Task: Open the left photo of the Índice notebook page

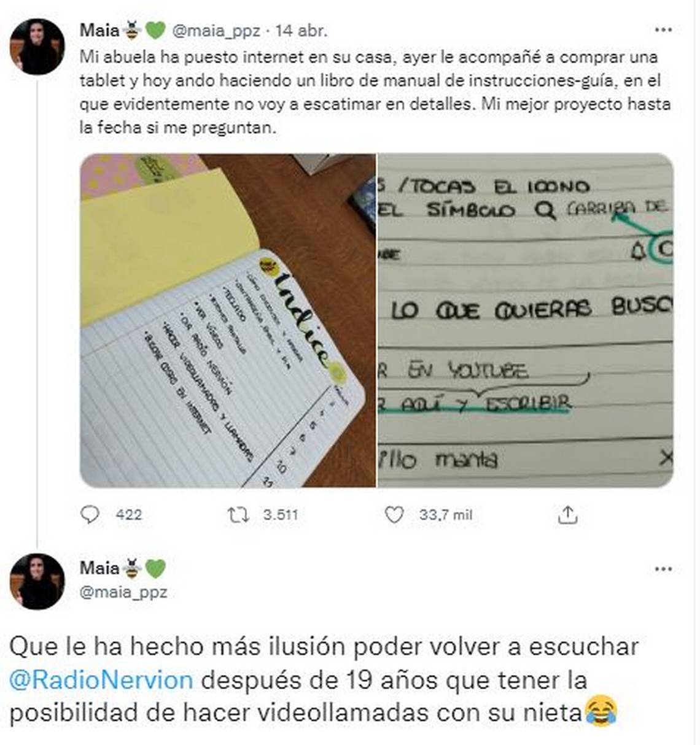Action: [x=228, y=320]
